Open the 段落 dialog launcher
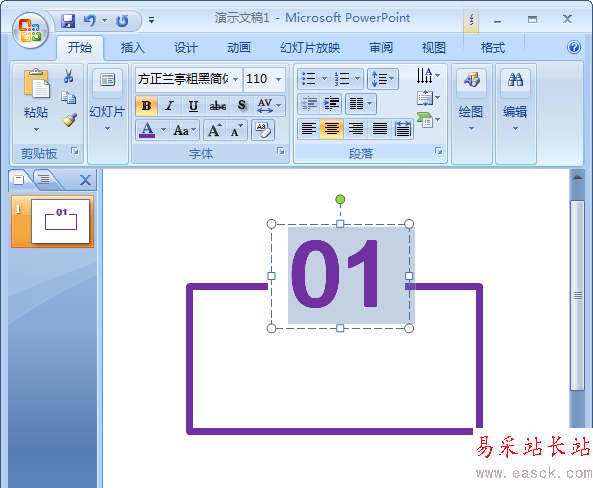Viewport: 593px width, 488px height. pyautogui.click(x=439, y=151)
